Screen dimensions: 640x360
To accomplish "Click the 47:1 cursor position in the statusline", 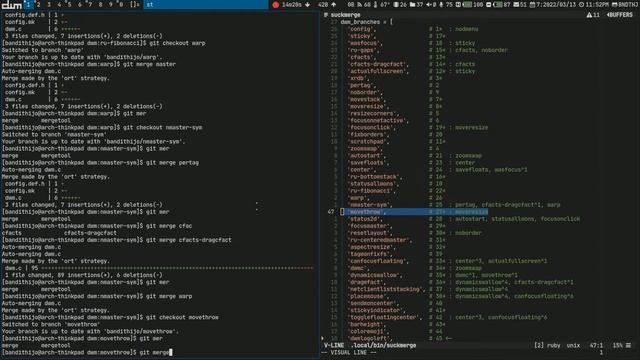I will pyautogui.click(x=596, y=346).
